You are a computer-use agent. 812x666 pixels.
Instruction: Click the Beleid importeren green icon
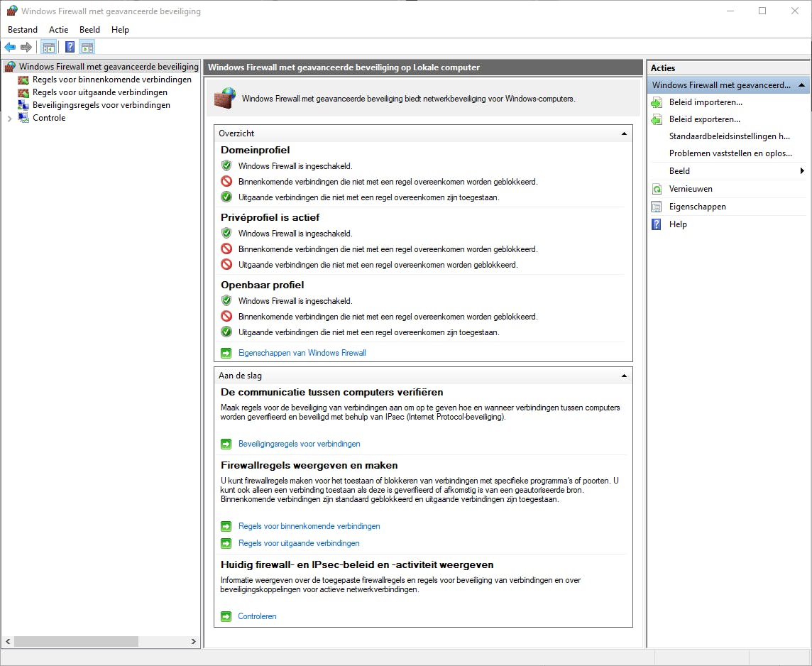click(x=657, y=102)
